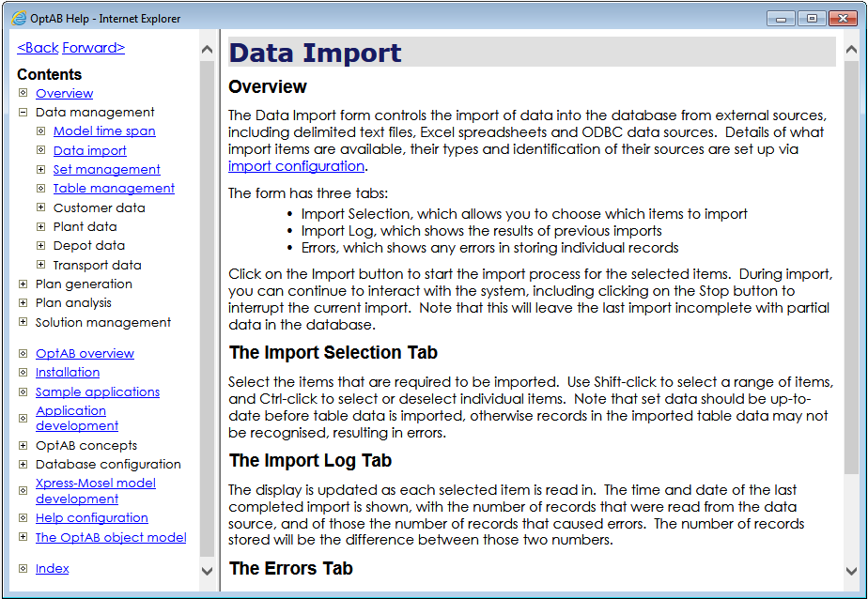Screen dimensions: 868x599
Task: Expand the Transport data node
Action: coord(41,265)
